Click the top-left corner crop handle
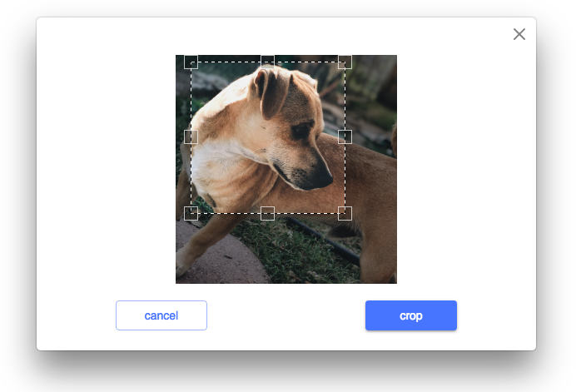Image resolution: width=576 pixels, height=392 pixels. (x=191, y=62)
